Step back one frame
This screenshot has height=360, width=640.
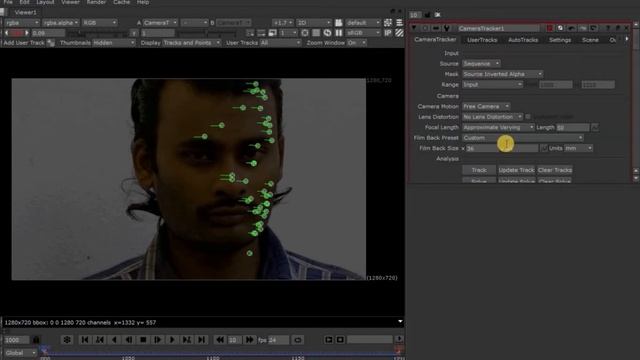tap(129, 340)
